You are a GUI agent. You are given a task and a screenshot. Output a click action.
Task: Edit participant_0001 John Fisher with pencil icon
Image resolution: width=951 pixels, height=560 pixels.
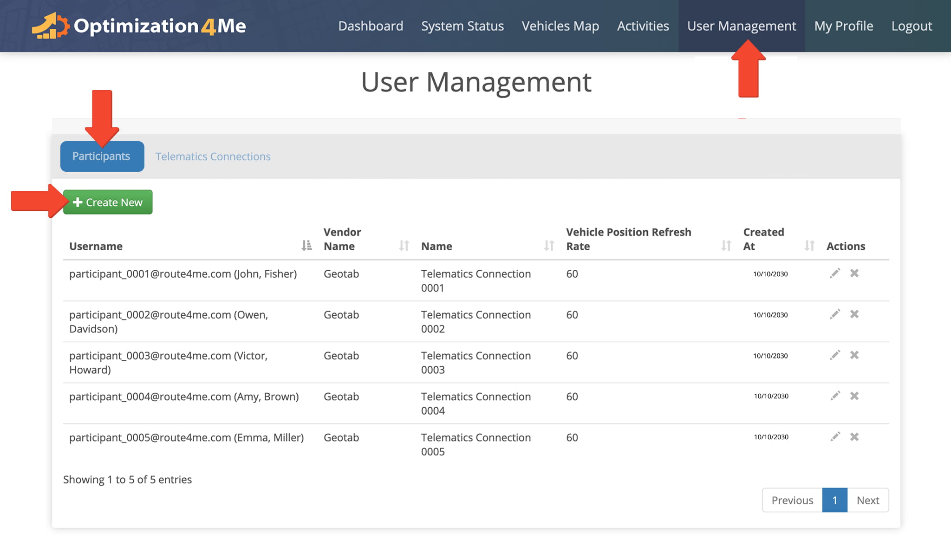835,273
